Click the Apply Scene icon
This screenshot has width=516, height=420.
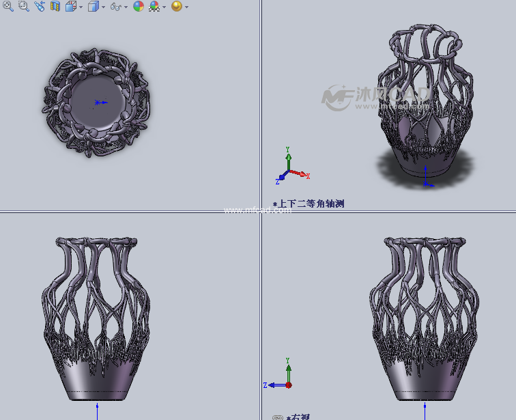click(x=154, y=6)
